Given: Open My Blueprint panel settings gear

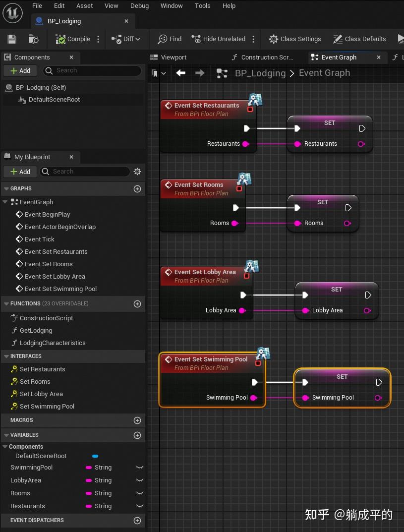Looking at the screenshot, I should 137,171.
